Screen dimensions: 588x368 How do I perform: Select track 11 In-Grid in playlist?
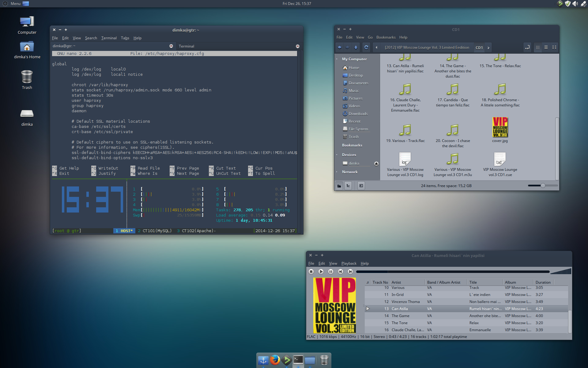466,295
